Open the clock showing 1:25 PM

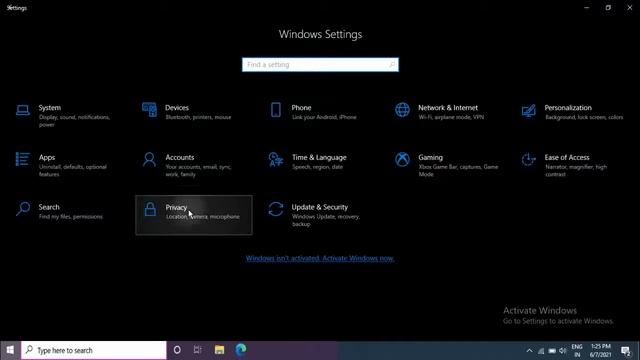pos(600,351)
